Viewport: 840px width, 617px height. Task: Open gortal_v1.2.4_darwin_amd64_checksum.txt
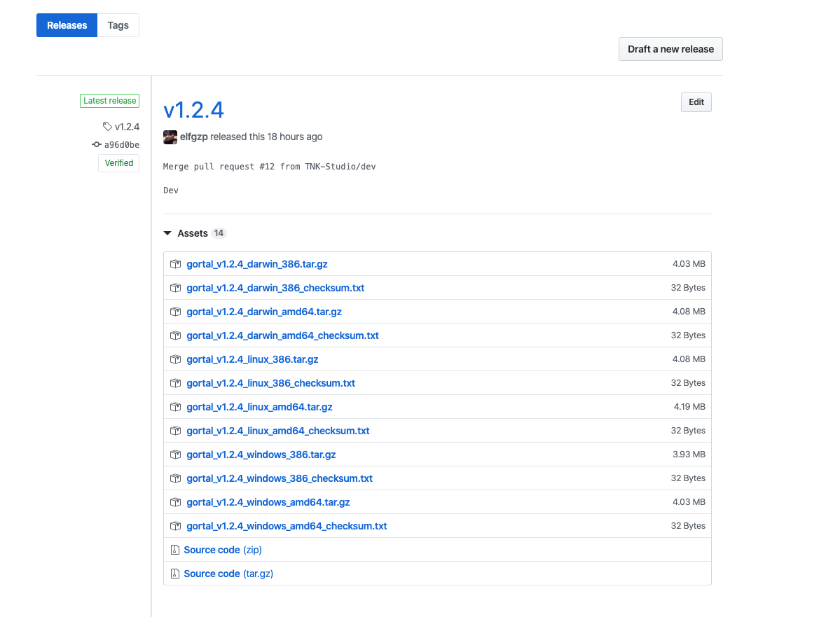[282, 335]
